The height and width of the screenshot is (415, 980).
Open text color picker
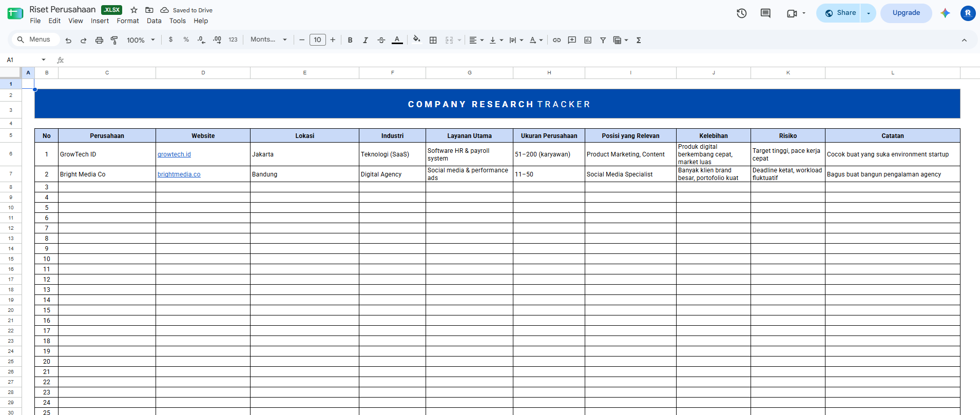tap(397, 40)
